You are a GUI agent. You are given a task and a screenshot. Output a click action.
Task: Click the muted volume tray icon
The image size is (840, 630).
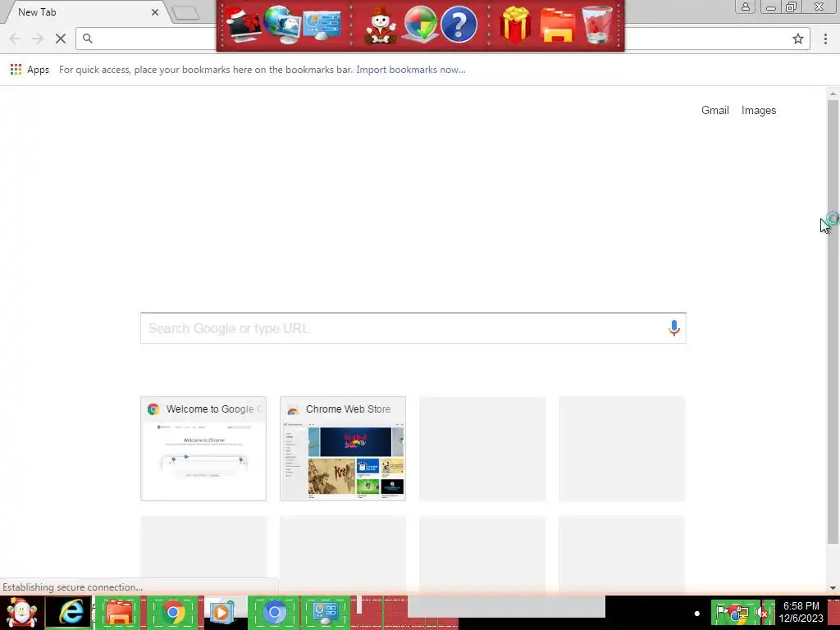coord(763,612)
